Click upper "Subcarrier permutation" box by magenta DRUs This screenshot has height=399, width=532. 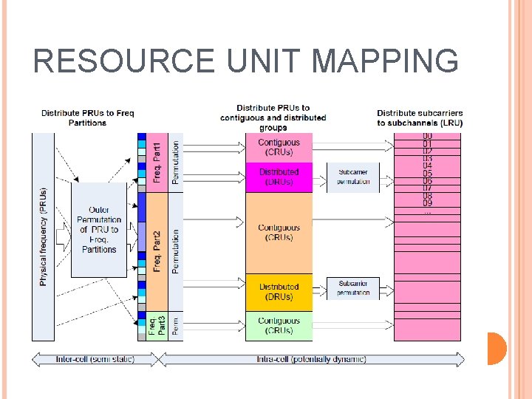click(353, 177)
